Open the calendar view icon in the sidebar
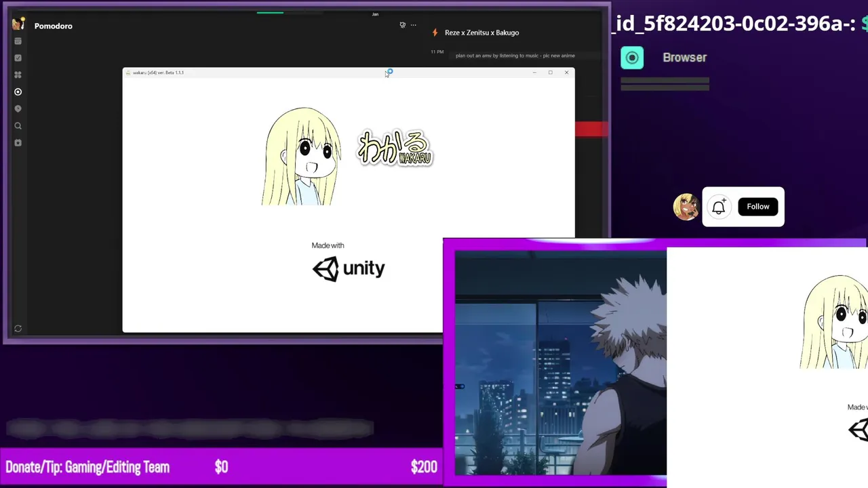Image resolution: width=868 pixels, height=488 pixels. point(18,41)
